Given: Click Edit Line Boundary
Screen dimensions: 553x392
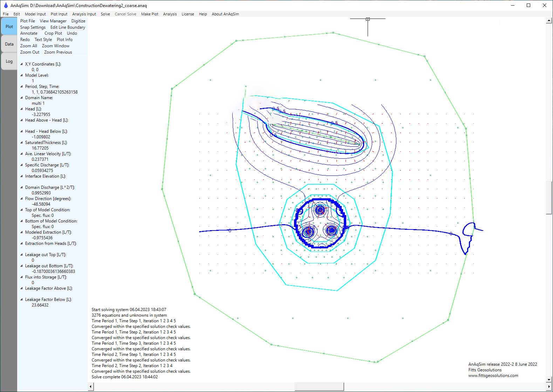Looking at the screenshot, I should click(x=68, y=27).
